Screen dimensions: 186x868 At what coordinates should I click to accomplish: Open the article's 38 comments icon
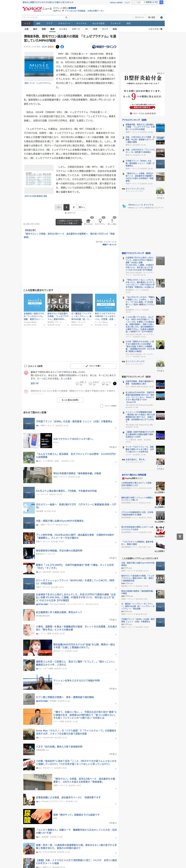[x=44, y=47]
